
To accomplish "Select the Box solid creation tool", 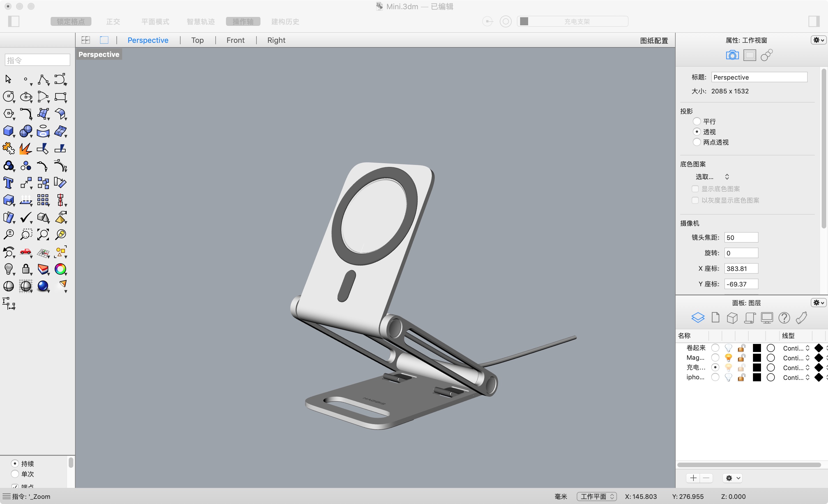I will click(x=8, y=131).
